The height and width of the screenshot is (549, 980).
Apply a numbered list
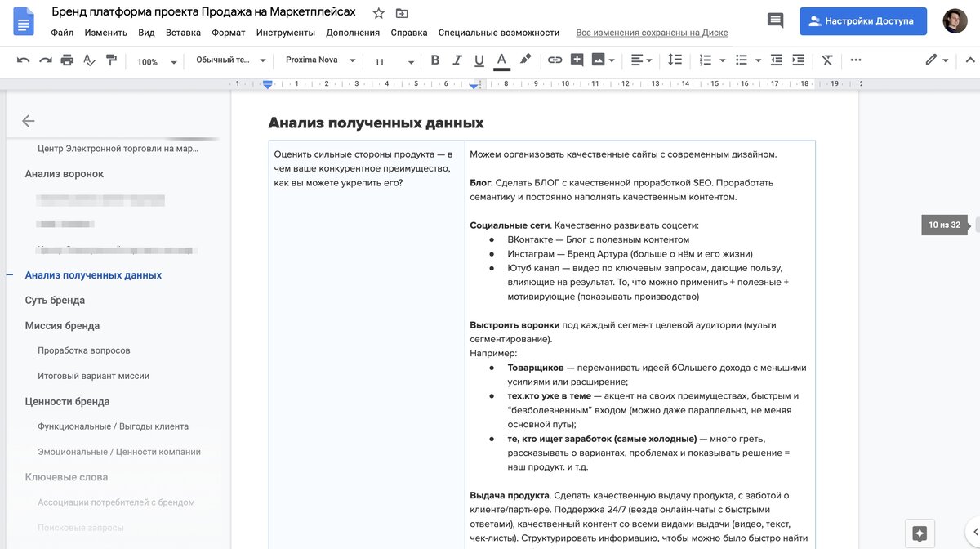pyautogui.click(x=706, y=60)
